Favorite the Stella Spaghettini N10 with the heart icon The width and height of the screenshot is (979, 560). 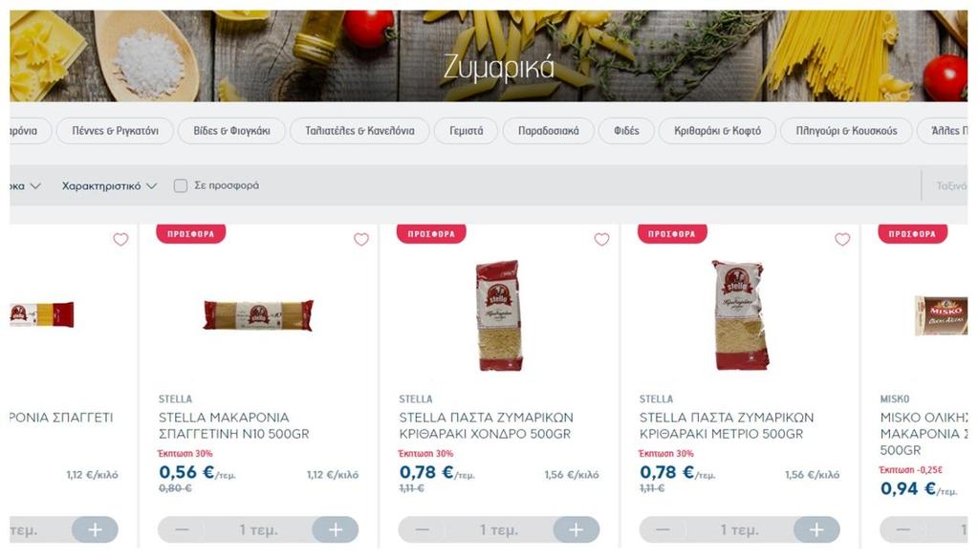click(361, 239)
